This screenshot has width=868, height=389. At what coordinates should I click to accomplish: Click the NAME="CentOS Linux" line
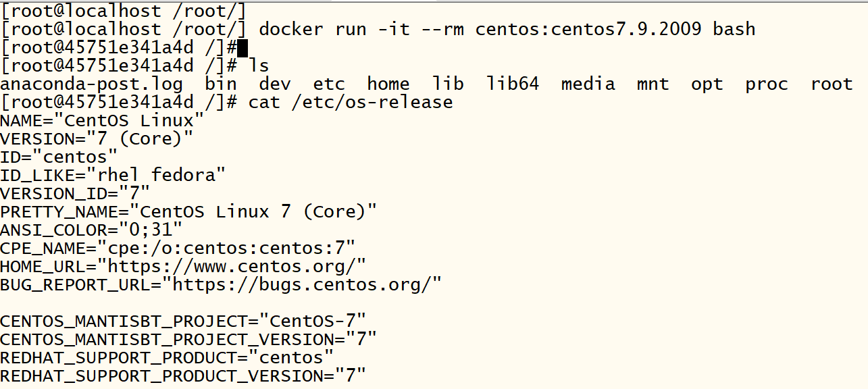[101, 121]
